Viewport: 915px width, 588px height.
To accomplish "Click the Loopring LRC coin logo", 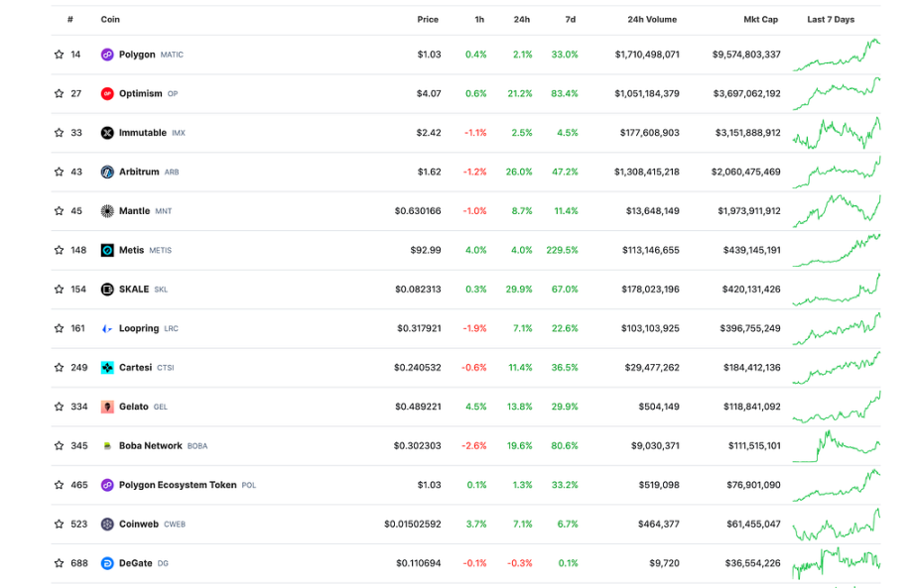I will 107,328.
